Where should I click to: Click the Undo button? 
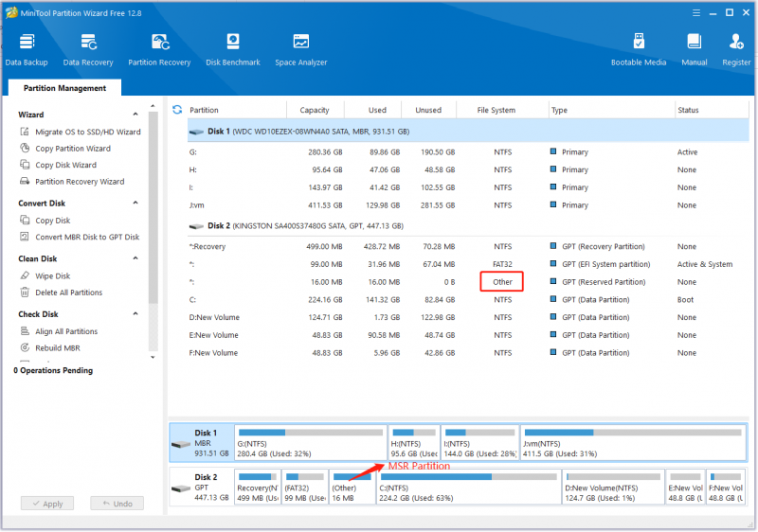117,504
